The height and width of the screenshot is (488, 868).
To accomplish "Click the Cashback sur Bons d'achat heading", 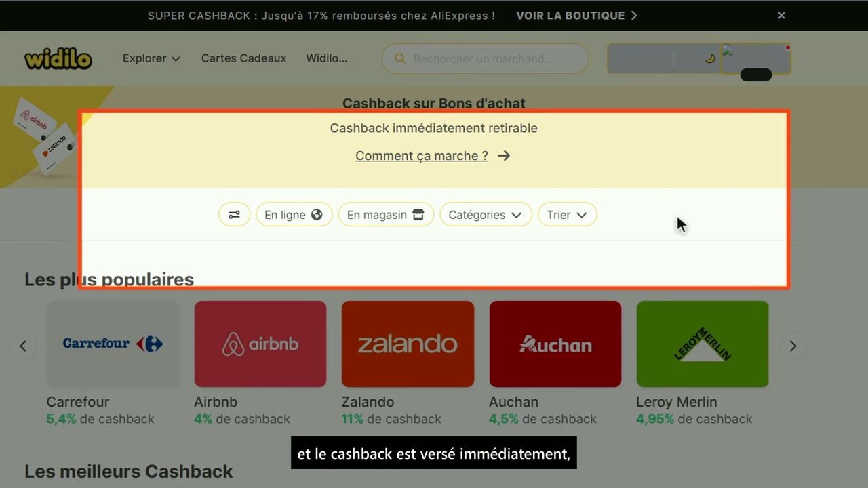I will point(434,104).
